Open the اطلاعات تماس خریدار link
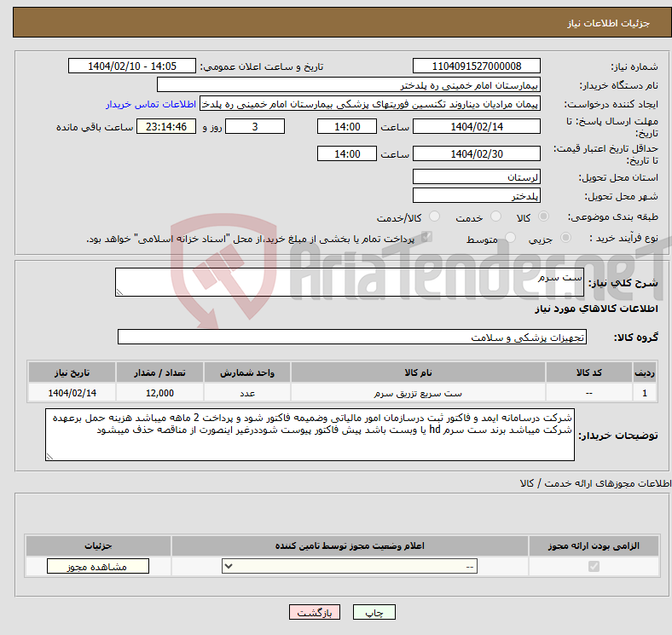 151,104
